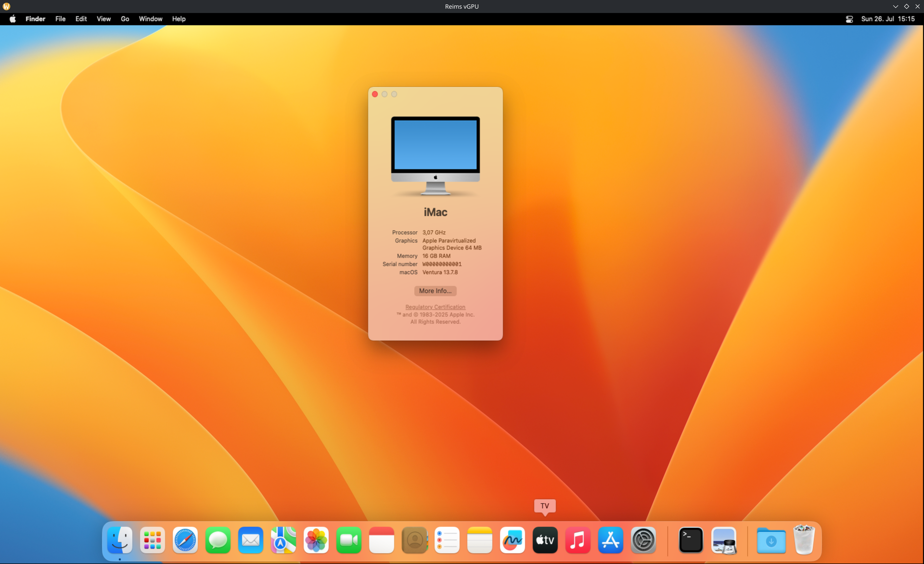Click the Ventura 13.7.8 version text
The width and height of the screenshot is (924, 564).
(x=440, y=272)
